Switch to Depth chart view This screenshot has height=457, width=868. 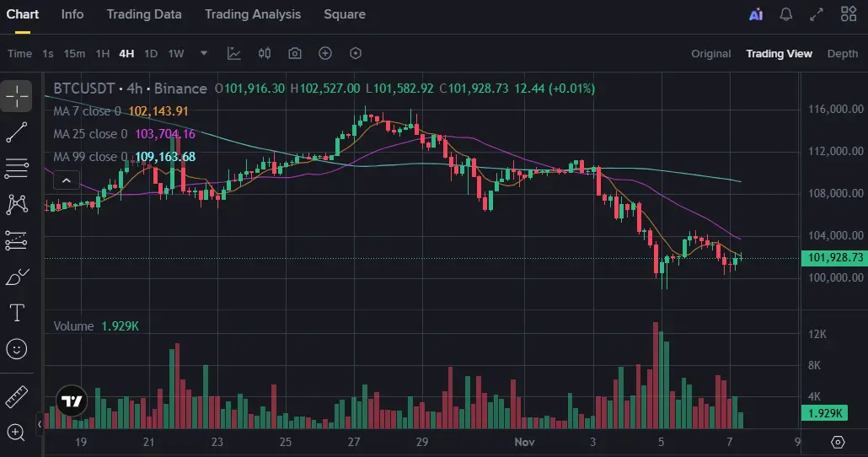[x=843, y=54]
